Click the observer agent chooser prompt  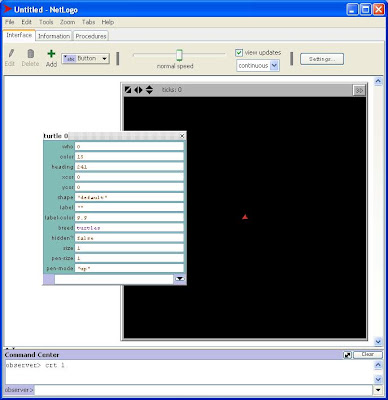pyautogui.click(x=19, y=389)
